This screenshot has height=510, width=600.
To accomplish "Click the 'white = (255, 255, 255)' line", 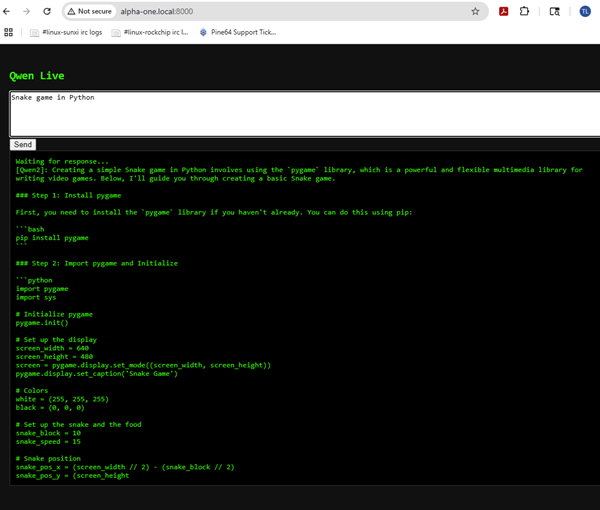I will [x=62, y=399].
